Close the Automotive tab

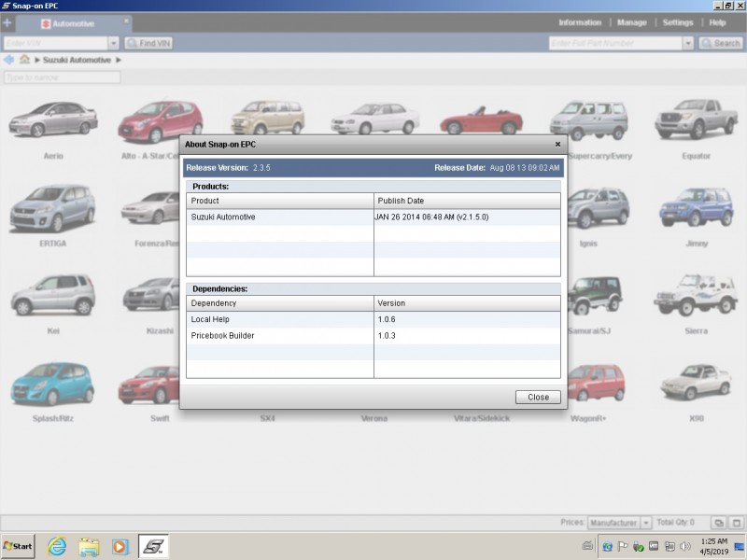click(x=126, y=21)
